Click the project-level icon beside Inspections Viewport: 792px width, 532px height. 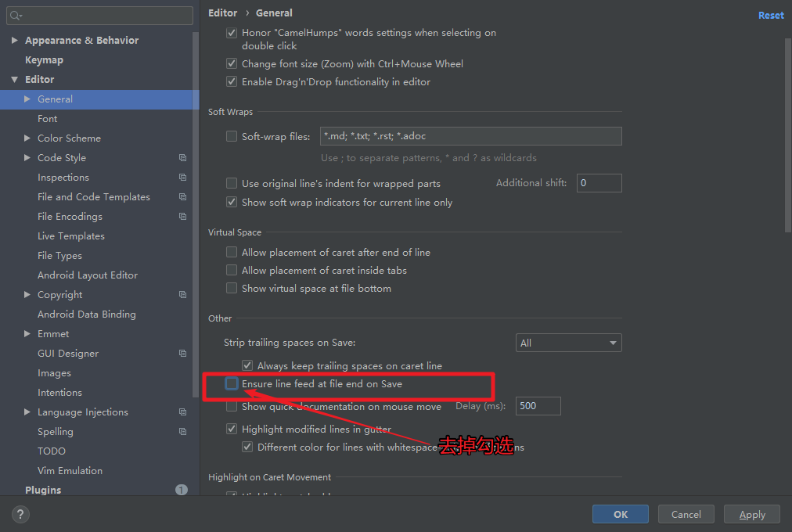coord(183,177)
